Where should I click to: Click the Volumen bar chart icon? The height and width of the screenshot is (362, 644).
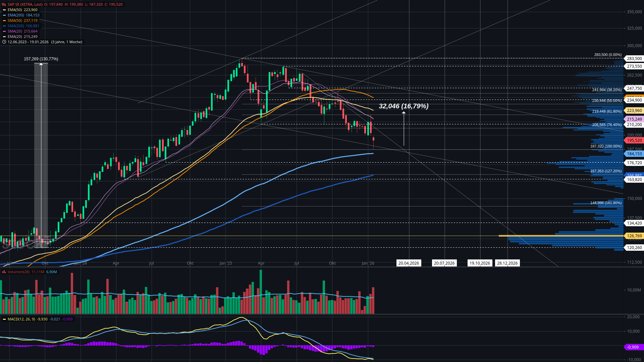[x=4, y=272]
